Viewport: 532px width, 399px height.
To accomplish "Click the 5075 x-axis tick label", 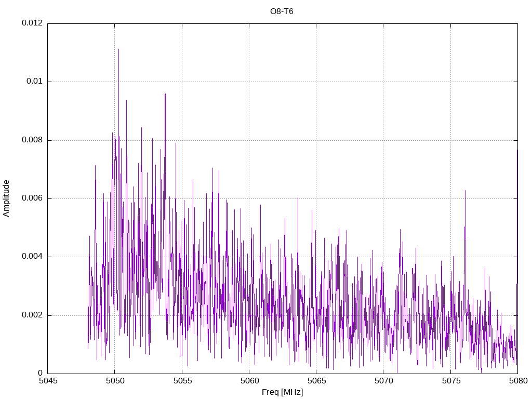I will click(451, 381).
